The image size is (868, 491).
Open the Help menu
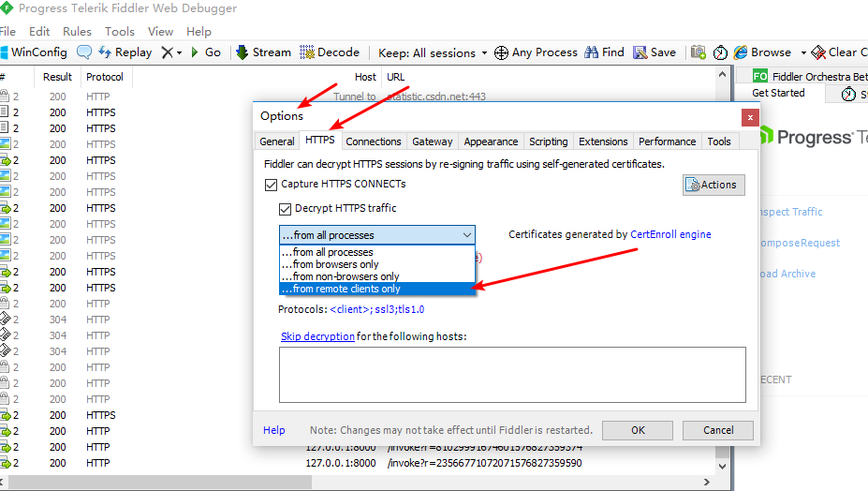pyautogui.click(x=199, y=32)
